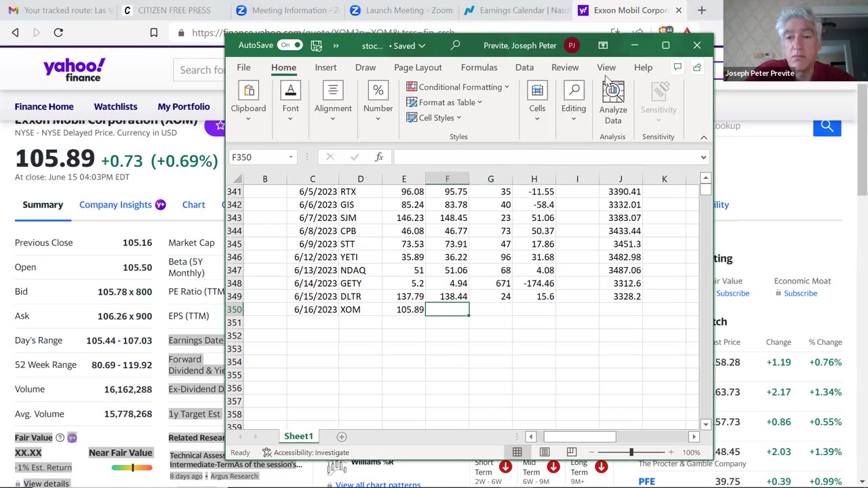Viewport: 868px width, 488px height.
Task: Click the vertical scrollbar down arrow in Excel
Action: [705, 424]
